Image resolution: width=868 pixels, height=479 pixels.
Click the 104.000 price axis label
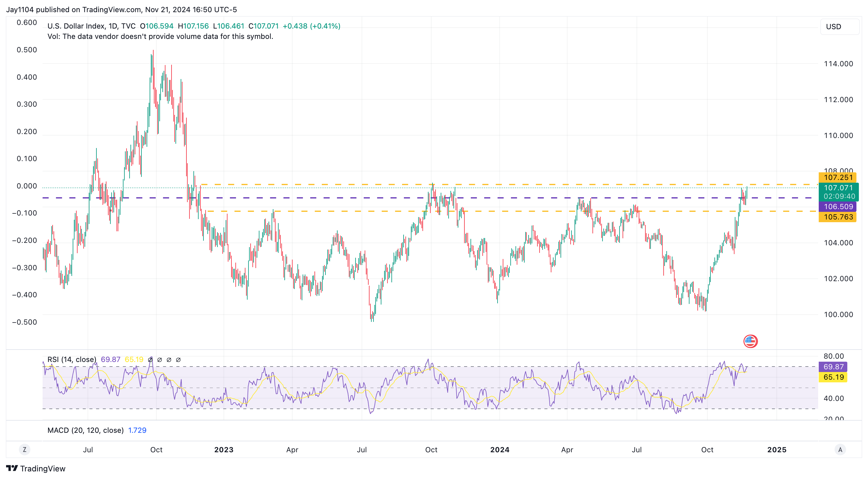[x=838, y=243]
